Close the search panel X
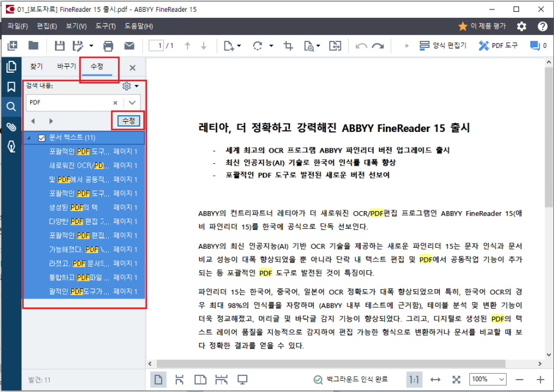 (133, 68)
